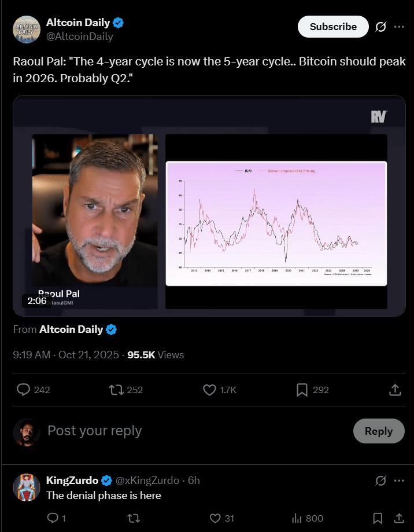Play the Raoul Pal video
This screenshot has width=414, height=532.
pos(209,206)
